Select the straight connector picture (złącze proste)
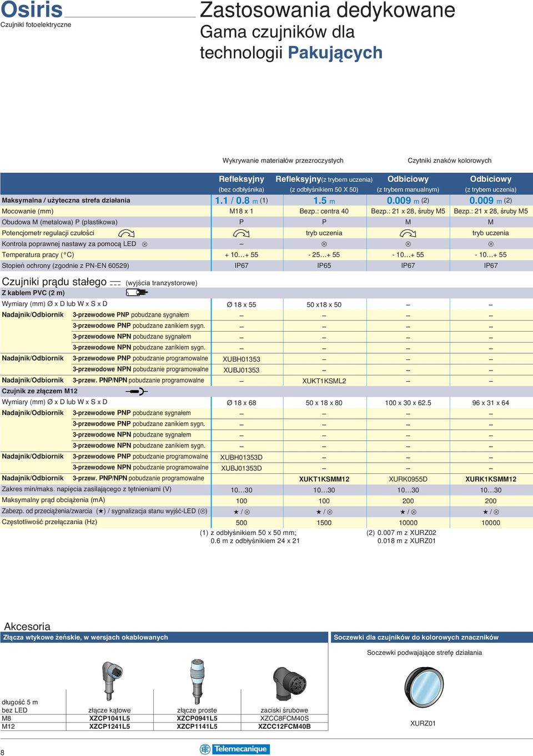 pyautogui.click(x=197, y=681)
